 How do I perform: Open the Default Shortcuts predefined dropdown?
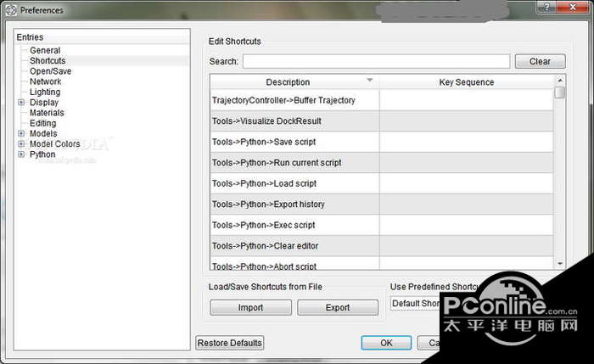(x=415, y=304)
